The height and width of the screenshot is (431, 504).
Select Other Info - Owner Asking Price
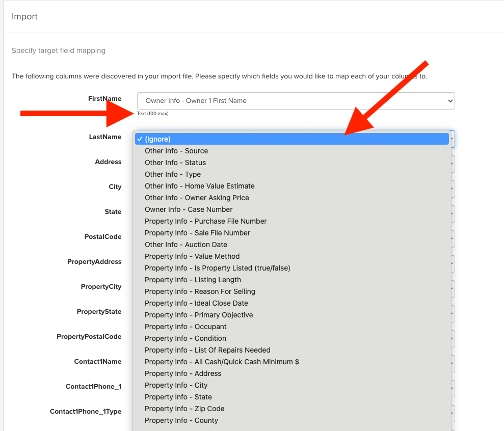(x=197, y=198)
